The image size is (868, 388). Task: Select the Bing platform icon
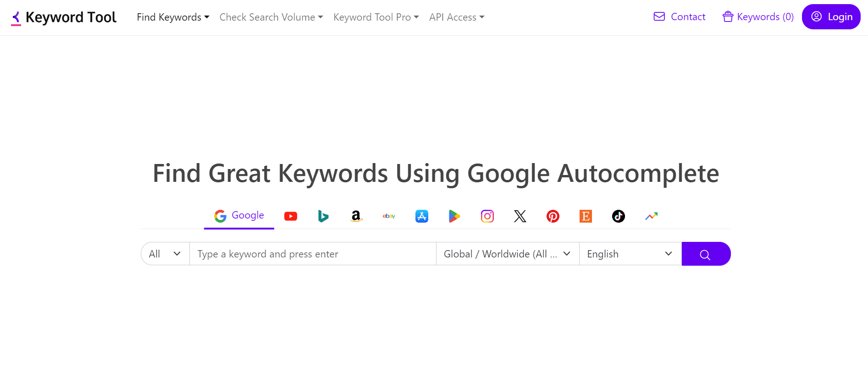click(323, 216)
